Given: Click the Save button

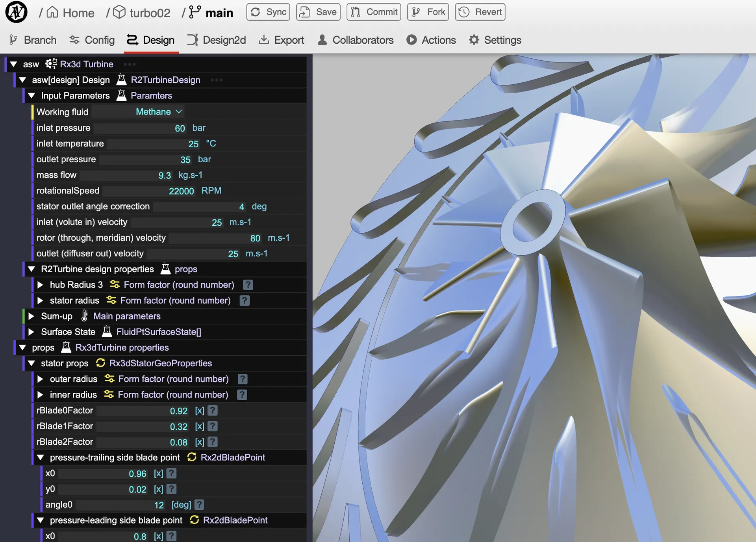Looking at the screenshot, I should pyautogui.click(x=318, y=12).
